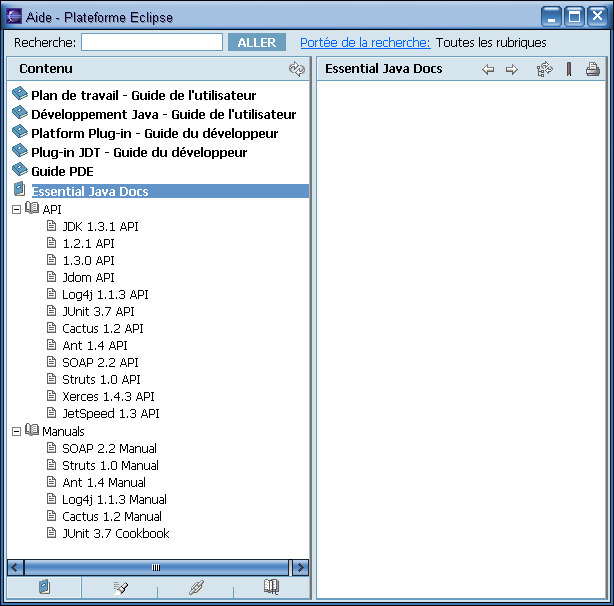Click the ALLER search button
This screenshot has width=614, height=606.
tap(256, 43)
